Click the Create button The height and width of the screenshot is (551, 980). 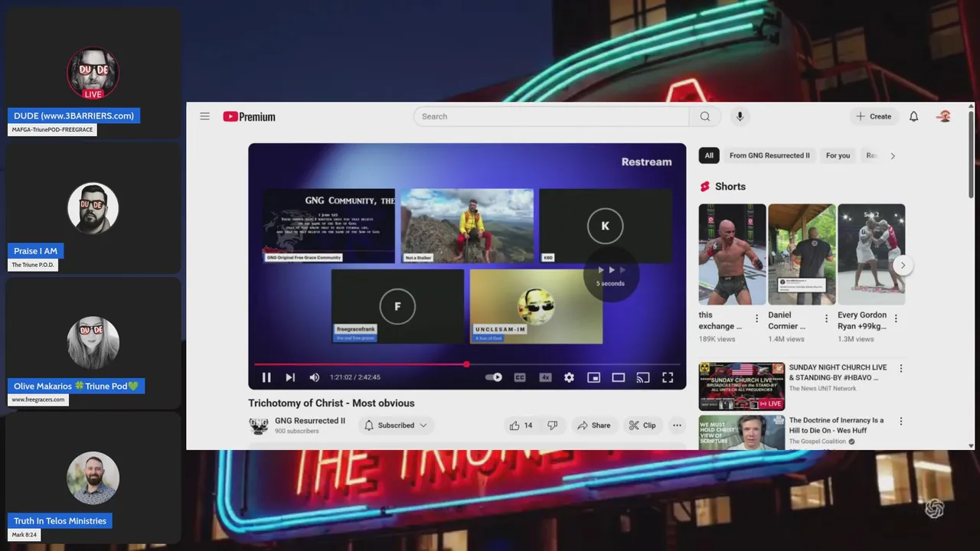(874, 116)
